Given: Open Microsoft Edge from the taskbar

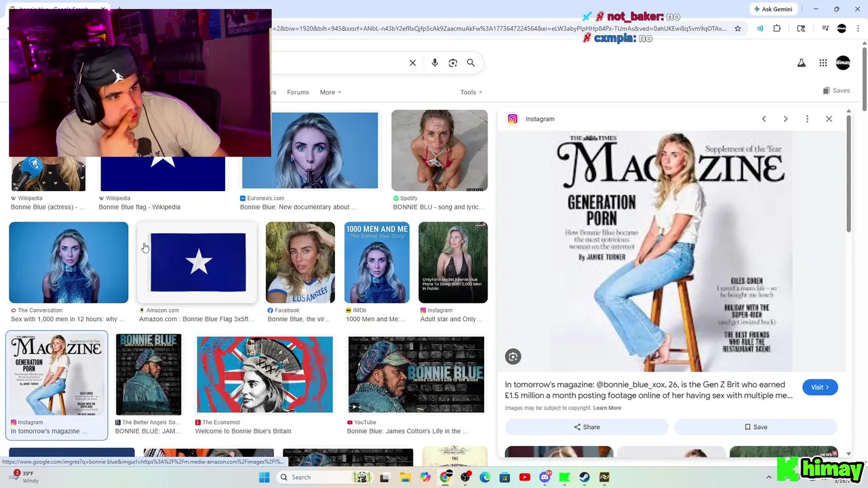Looking at the screenshot, I should 485,477.
